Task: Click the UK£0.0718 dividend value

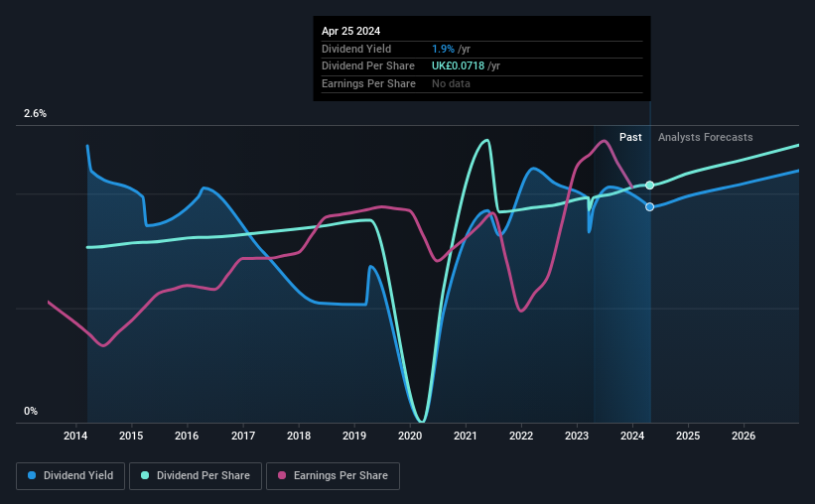Action: (458, 66)
